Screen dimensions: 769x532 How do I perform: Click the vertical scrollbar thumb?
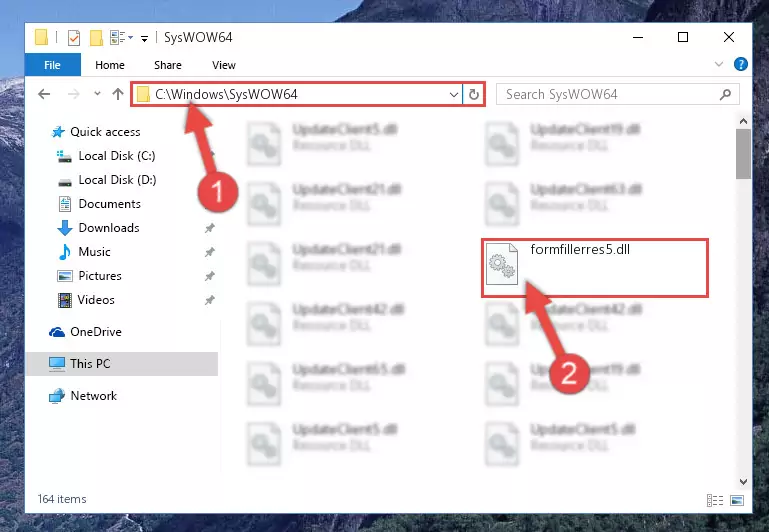pyautogui.click(x=743, y=154)
